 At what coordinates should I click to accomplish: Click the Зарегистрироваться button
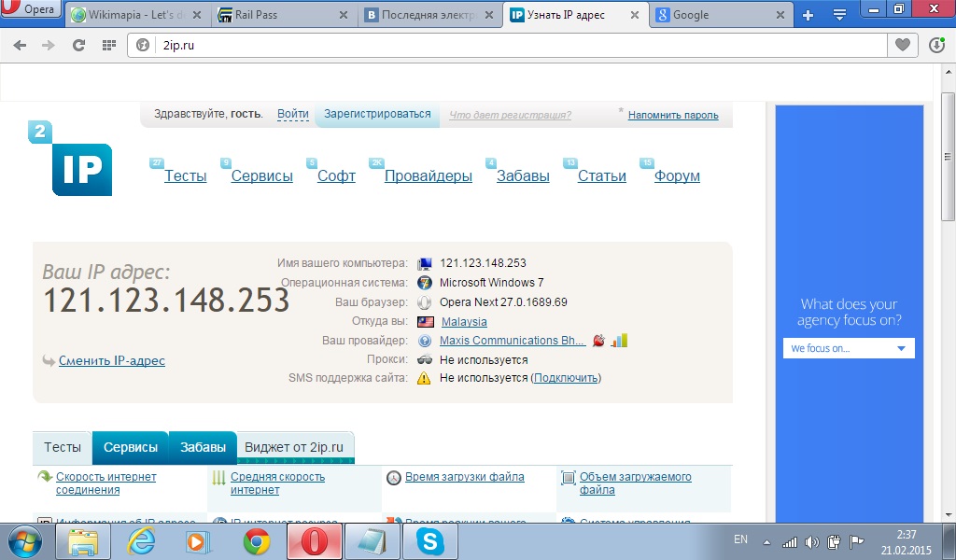pyautogui.click(x=377, y=114)
